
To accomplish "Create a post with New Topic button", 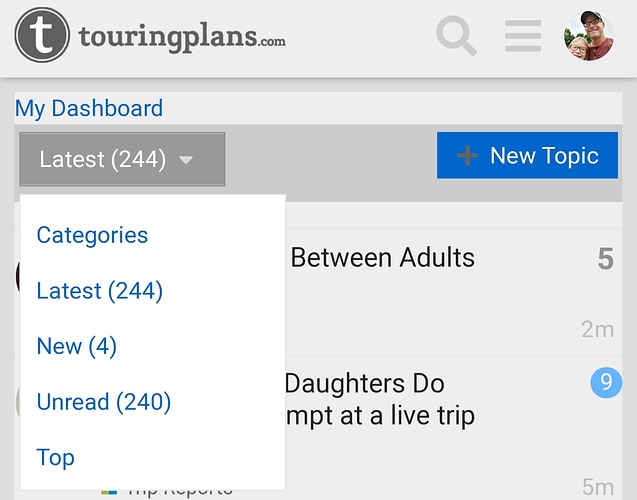I will click(527, 155).
